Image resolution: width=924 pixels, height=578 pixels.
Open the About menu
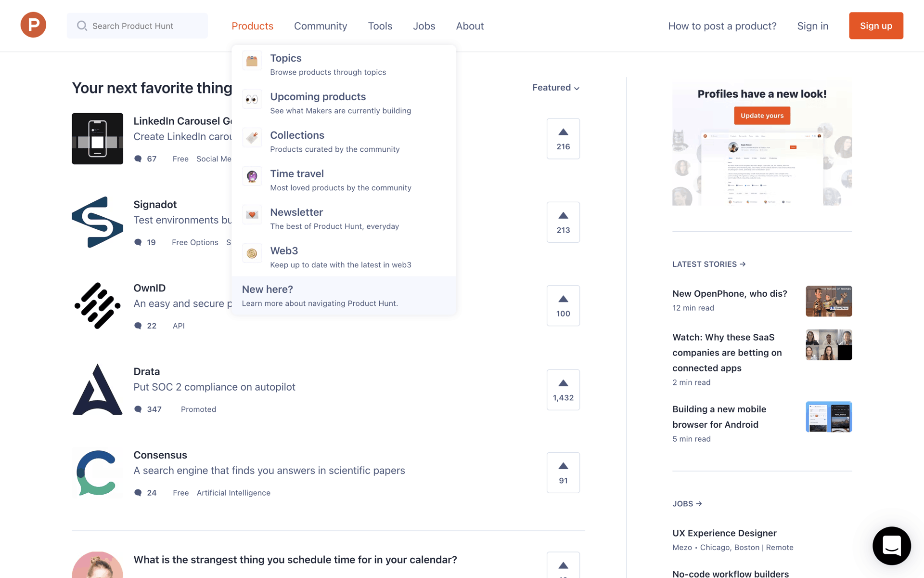tap(470, 26)
